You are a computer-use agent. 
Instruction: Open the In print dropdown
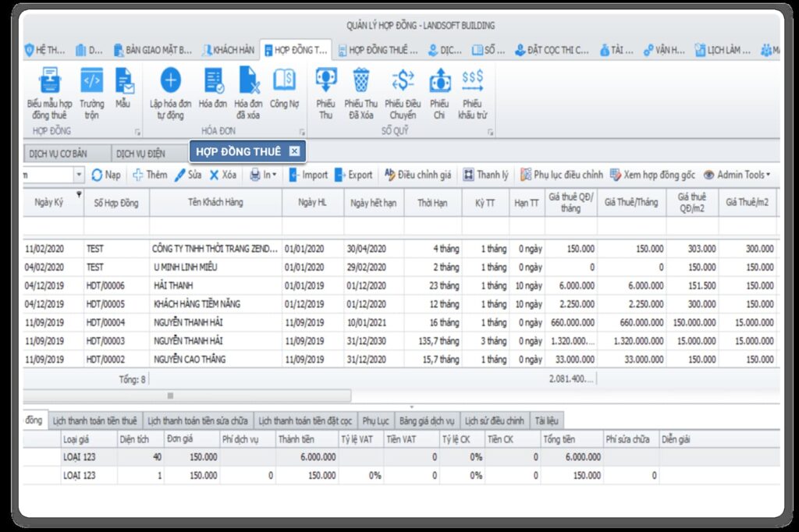pyautogui.click(x=263, y=175)
